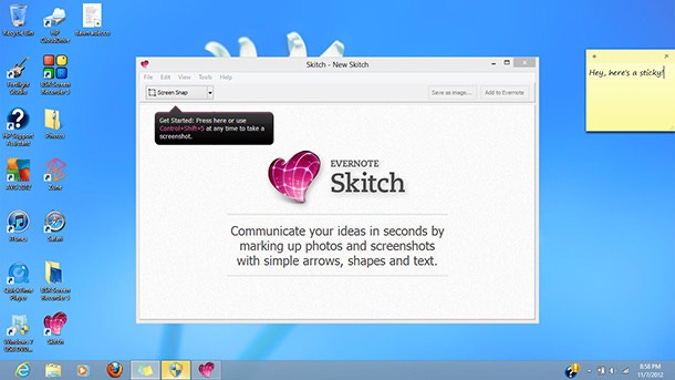Select the Recycle Bin desktop icon
The width and height of the screenshot is (675, 380).
pyautogui.click(x=18, y=20)
